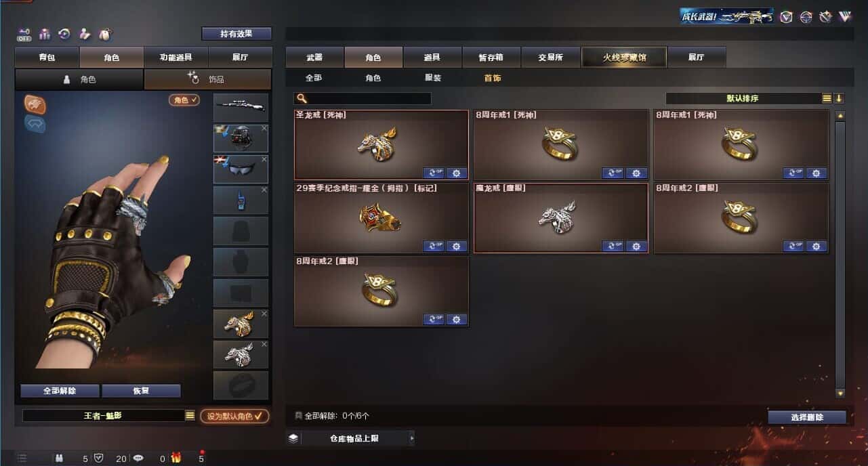Open the mouse settings icon
Screen dimensions: 868x466
tap(104, 33)
